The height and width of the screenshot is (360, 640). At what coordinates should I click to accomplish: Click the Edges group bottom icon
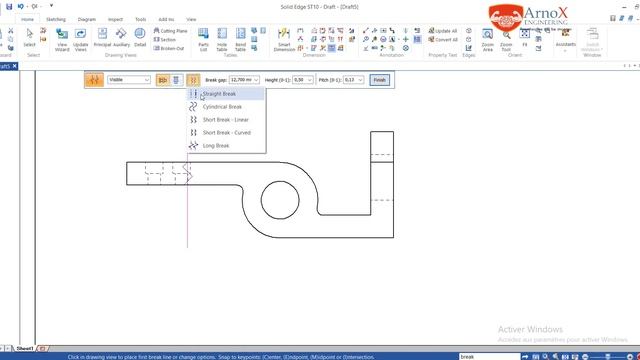click(x=469, y=48)
